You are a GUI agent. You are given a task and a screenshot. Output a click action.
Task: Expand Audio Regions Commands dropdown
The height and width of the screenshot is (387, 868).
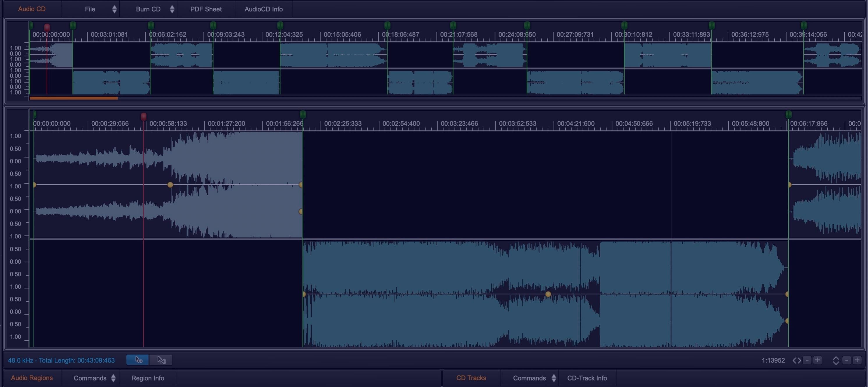coord(90,378)
